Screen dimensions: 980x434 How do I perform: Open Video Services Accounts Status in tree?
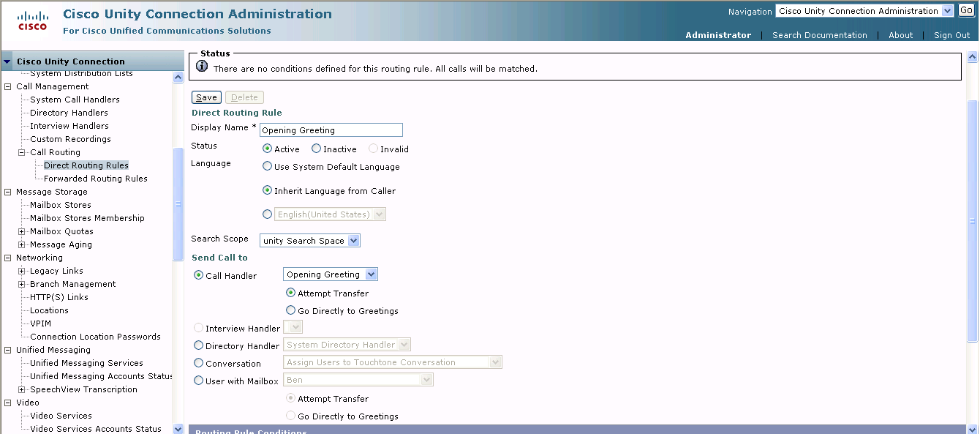pyautogui.click(x=96, y=429)
